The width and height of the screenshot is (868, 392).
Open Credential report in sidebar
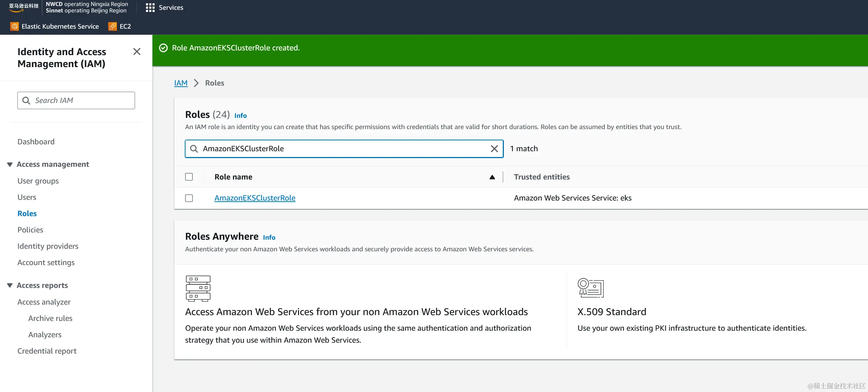47,351
